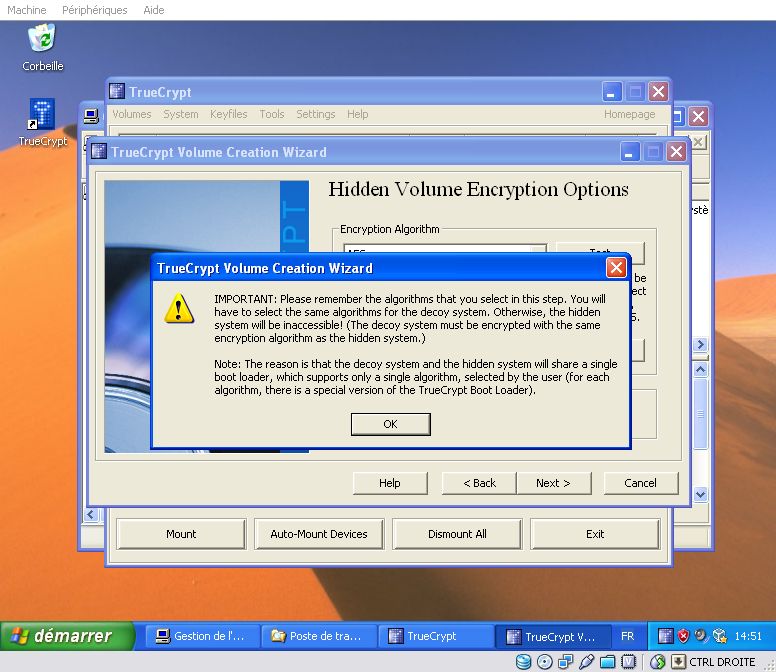Click the VirtualBox cube tray icon
The image size is (776, 672).
click(x=719, y=636)
